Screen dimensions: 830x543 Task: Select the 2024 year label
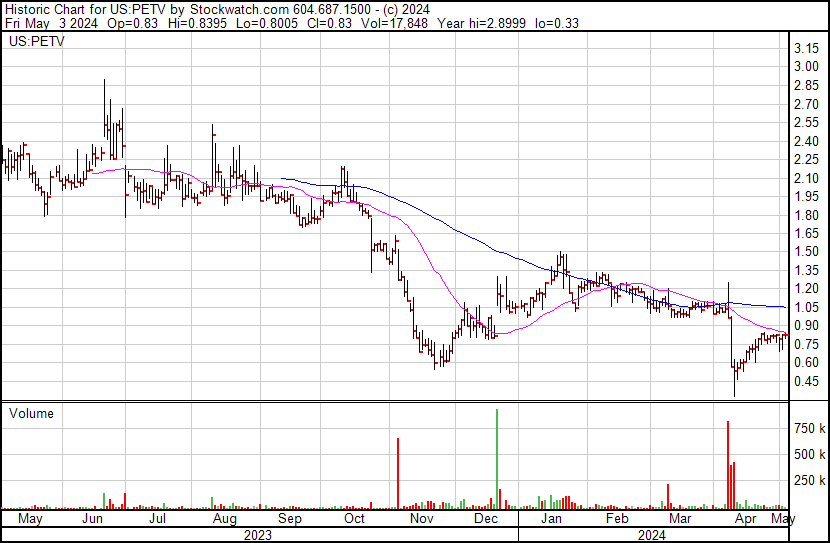[652, 535]
